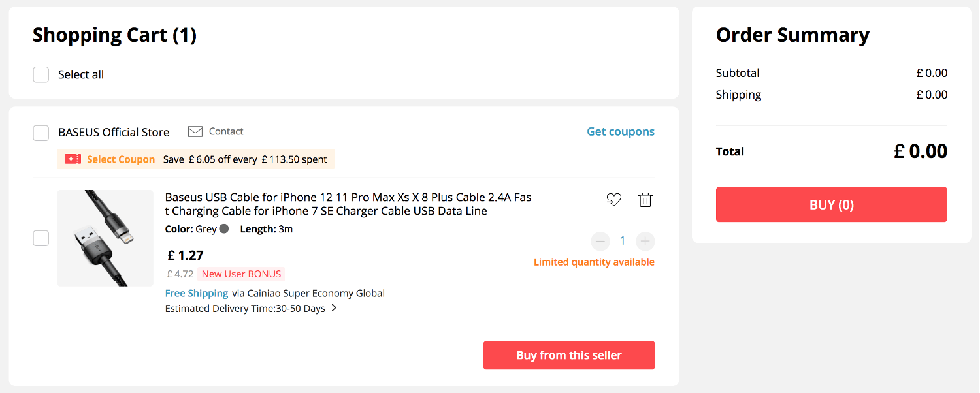The width and height of the screenshot is (980, 393).
Task: Click the BASEUS Official Store name
Action: tap(114, 133)
